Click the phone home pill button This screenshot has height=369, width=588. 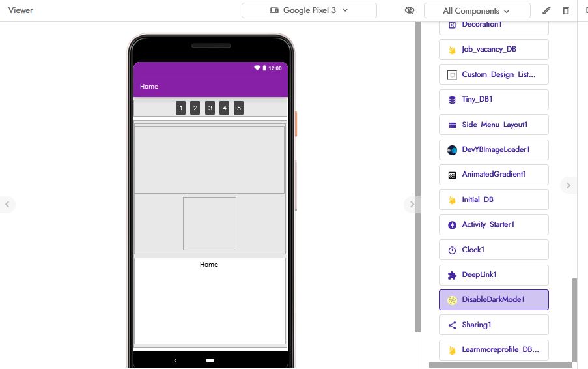point(210,361)
